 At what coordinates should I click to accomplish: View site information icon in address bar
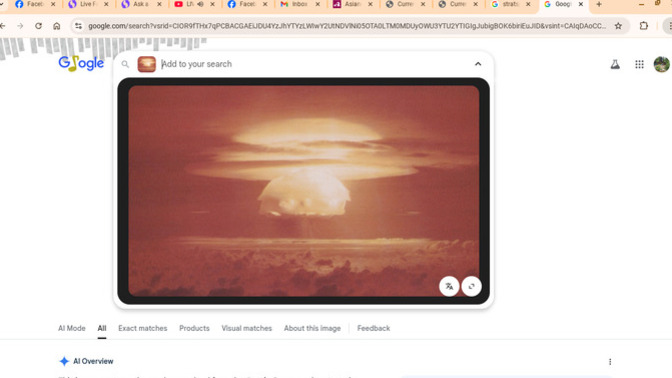pos(78,26)
